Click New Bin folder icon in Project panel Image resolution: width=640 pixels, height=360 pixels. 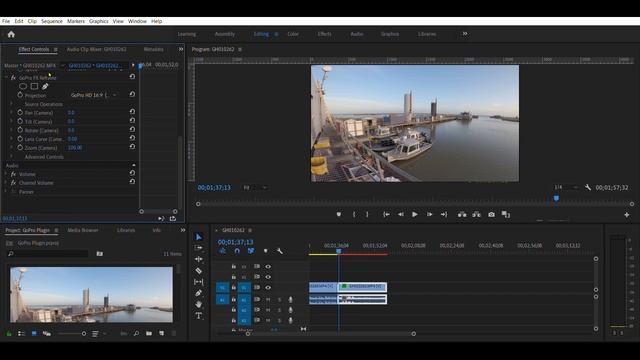(x=149, y=333)
